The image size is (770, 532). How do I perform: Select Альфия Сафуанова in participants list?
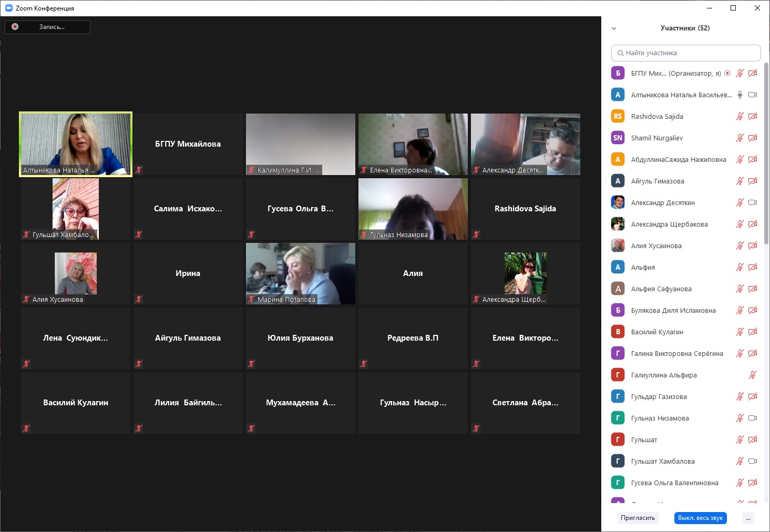[x=661, y=289]
